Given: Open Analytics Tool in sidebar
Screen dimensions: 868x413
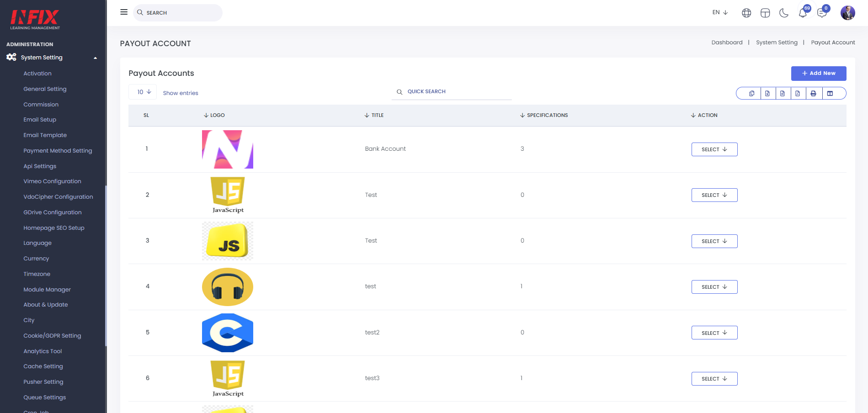Looking at the screenshot, I should tap(43, 351).
